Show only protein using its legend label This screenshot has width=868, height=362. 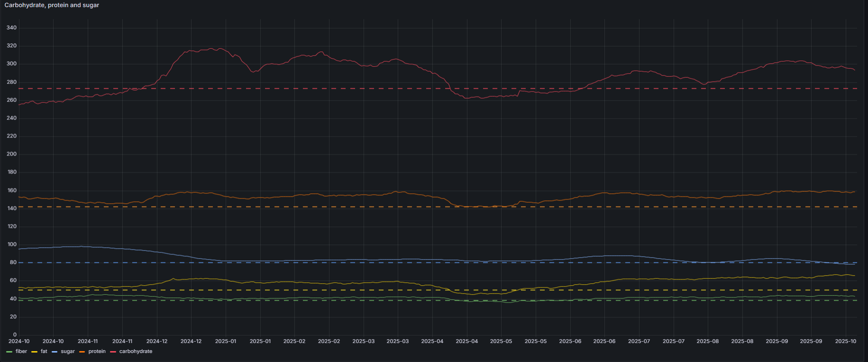pyautogui.click(x=97, y=352)
